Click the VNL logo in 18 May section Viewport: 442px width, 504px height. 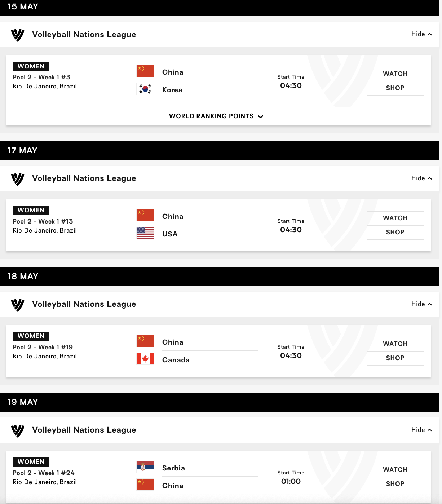(18, 305)
